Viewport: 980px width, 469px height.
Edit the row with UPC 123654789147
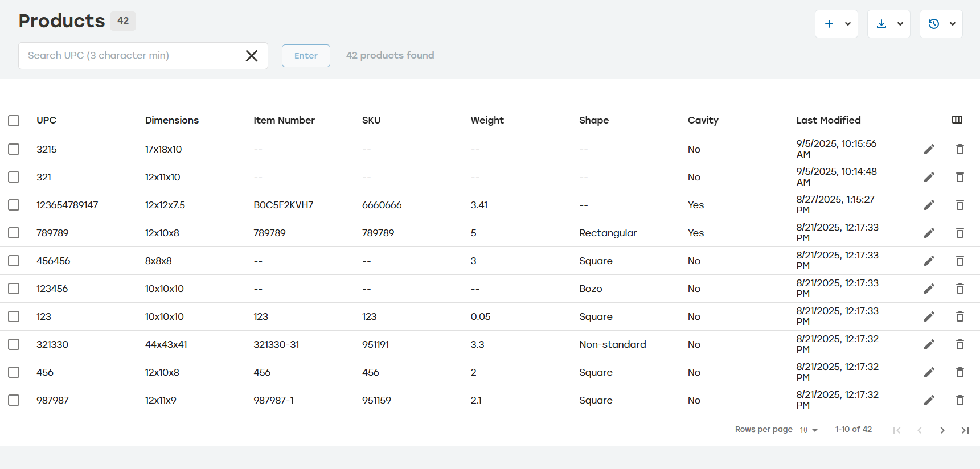[x=929, y=205]
